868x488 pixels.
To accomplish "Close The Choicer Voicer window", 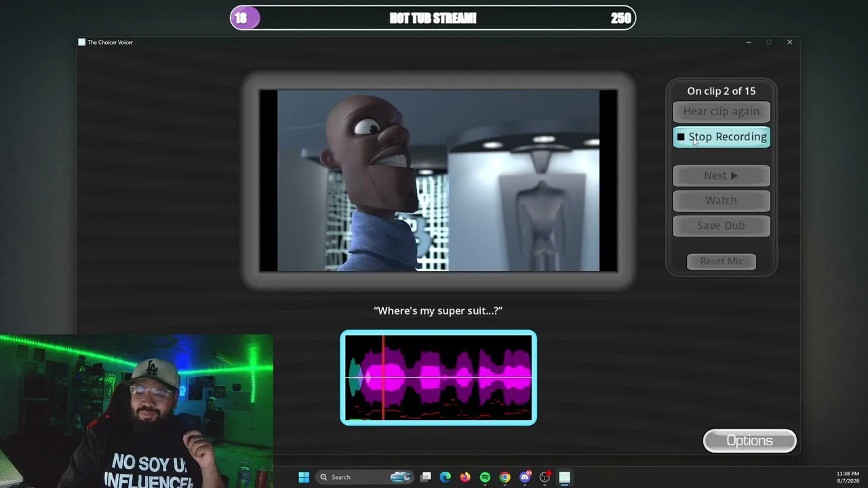I will pos(789,42).
